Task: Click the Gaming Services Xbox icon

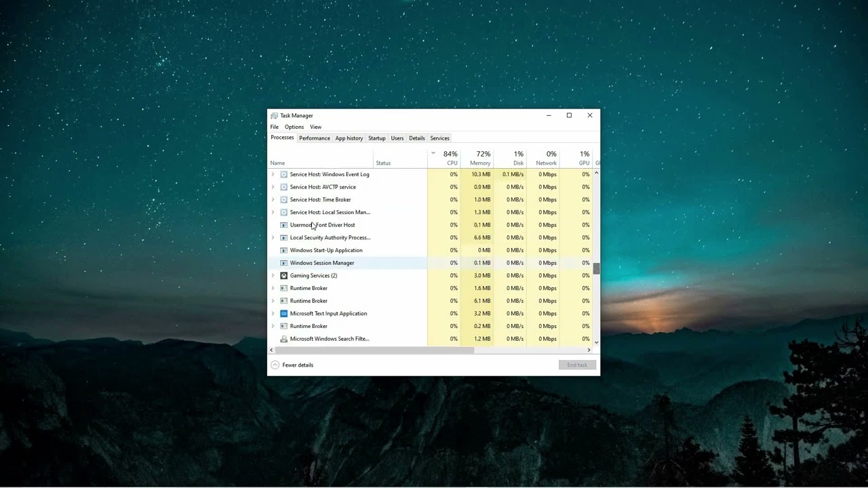Action: (284, 276)
